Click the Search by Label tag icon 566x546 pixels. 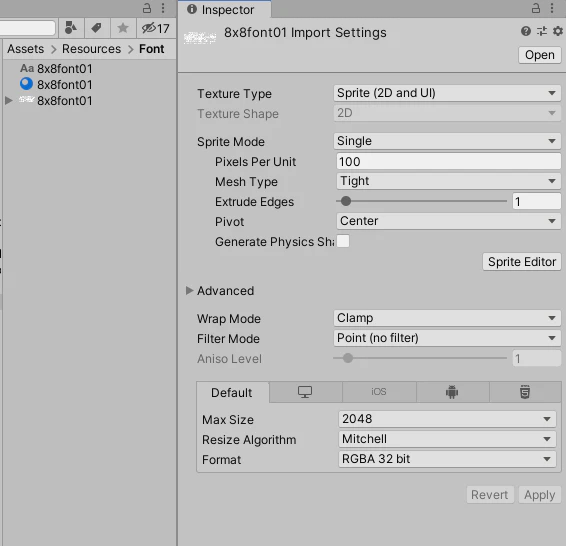[x=96, y=28]
